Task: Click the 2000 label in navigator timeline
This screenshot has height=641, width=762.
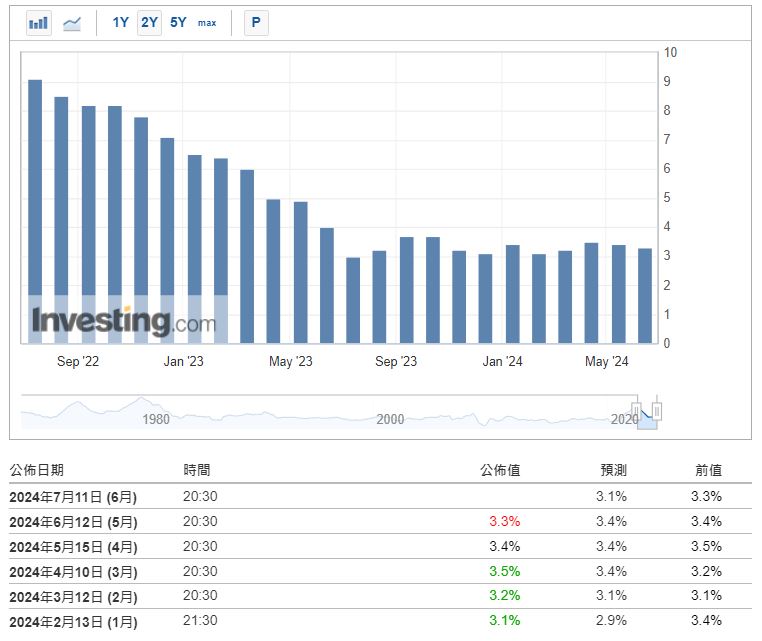Action: coord(390,419)
